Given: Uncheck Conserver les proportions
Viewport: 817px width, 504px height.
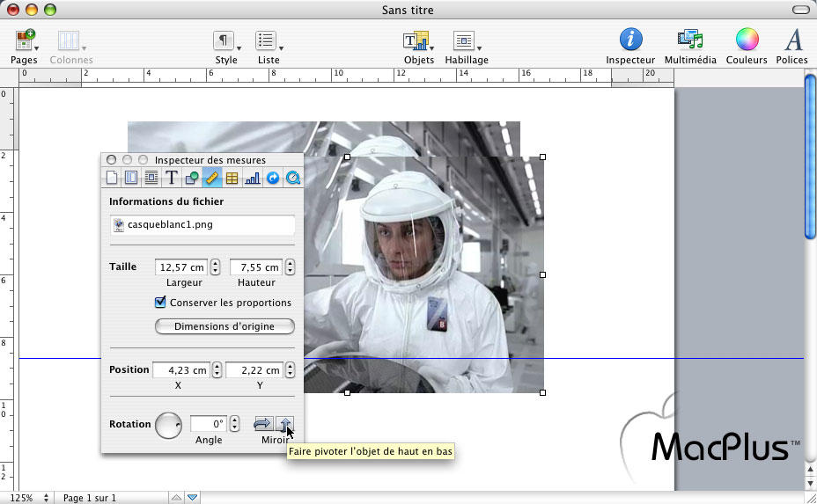Looking at the screenshot, I should [160, 302].
